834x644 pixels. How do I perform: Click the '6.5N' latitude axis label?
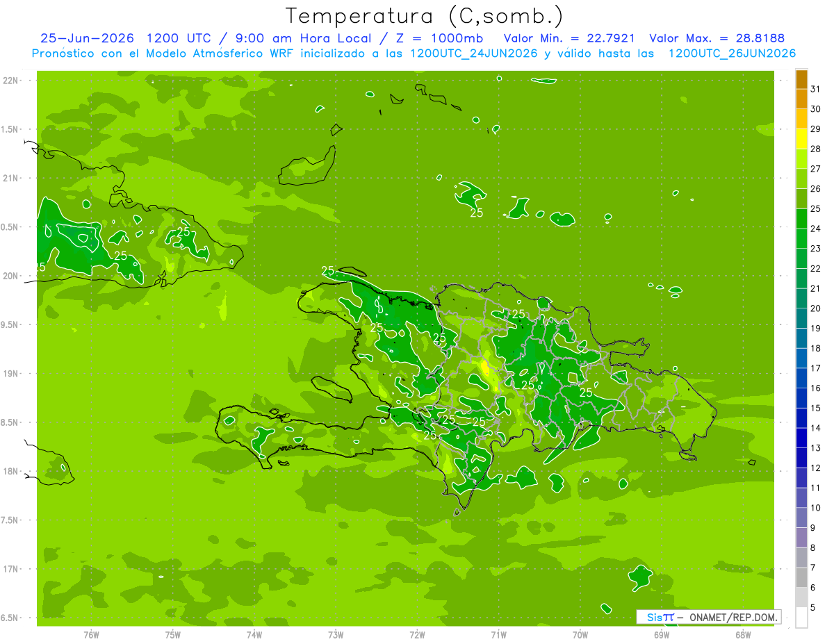point(10,618)
